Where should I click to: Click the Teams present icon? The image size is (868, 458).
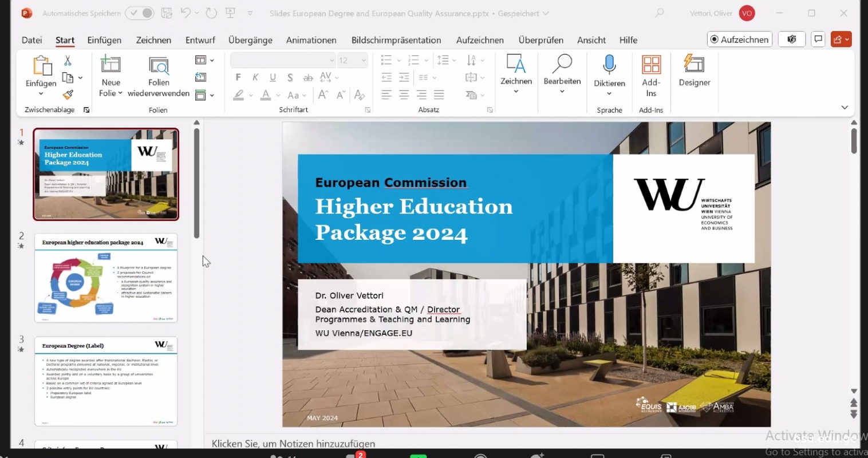(792, 40)
